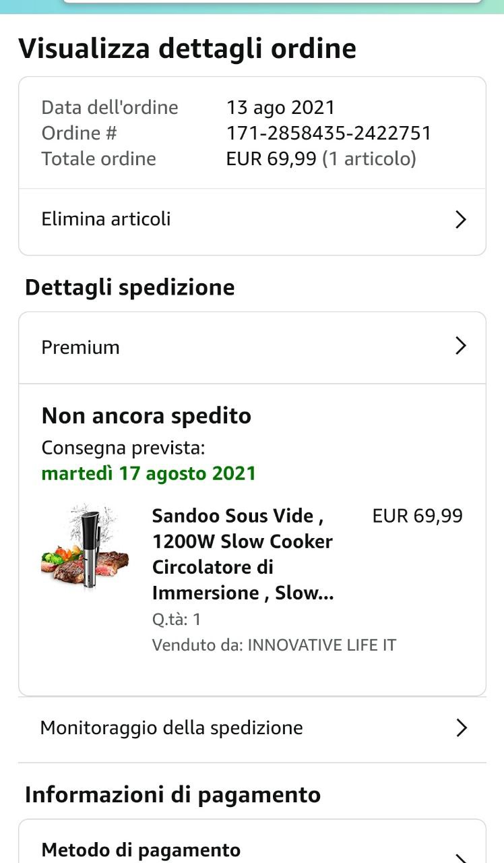Screen dimensions: 504x863
Task: Open the Sandoo Sous Vide product image
Action: (85, 547)
